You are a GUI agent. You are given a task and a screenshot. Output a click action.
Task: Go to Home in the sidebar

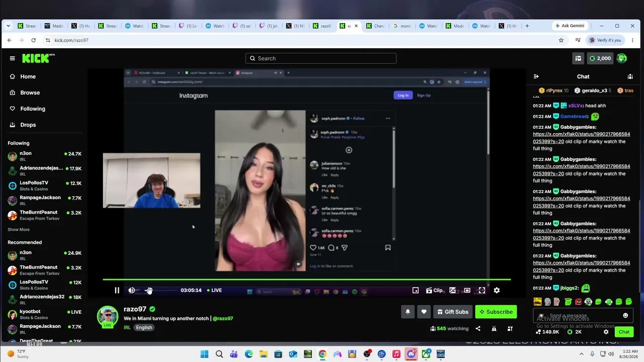point(28,76)
